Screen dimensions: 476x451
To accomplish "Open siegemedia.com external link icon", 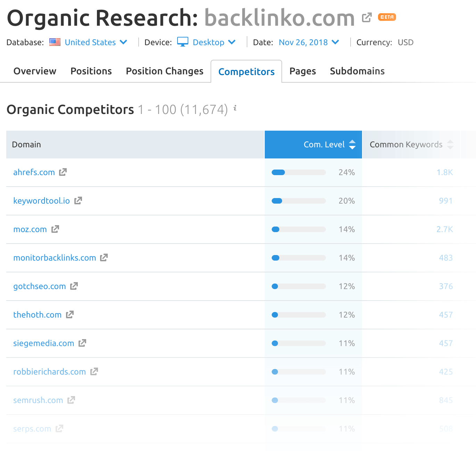I will point(82,343).
